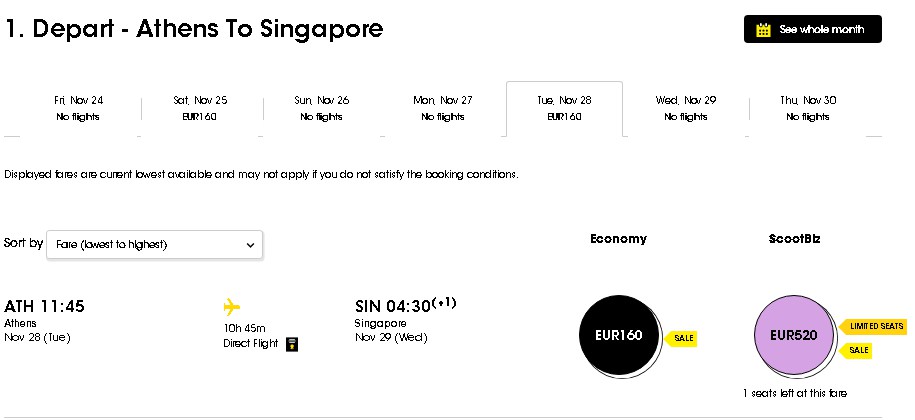Click the calendar icon in See whole month

(x=763, y=30)
